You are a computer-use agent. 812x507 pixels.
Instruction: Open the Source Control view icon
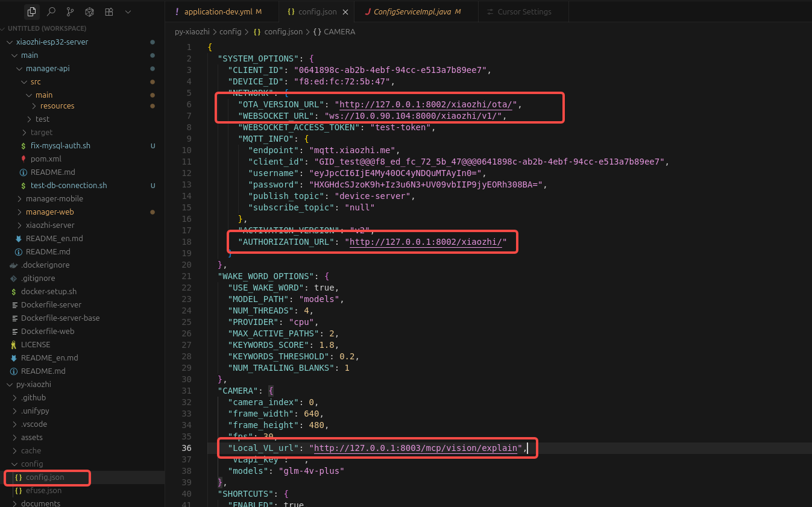point(70,11)
